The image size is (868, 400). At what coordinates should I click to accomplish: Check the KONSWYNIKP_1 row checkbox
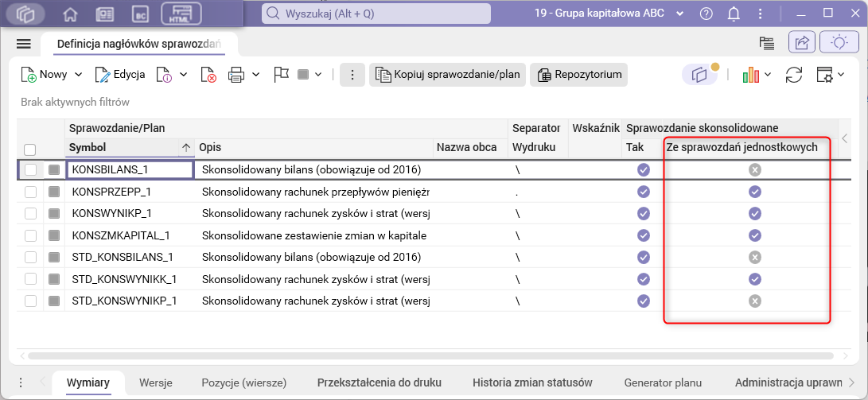point(30,214)
